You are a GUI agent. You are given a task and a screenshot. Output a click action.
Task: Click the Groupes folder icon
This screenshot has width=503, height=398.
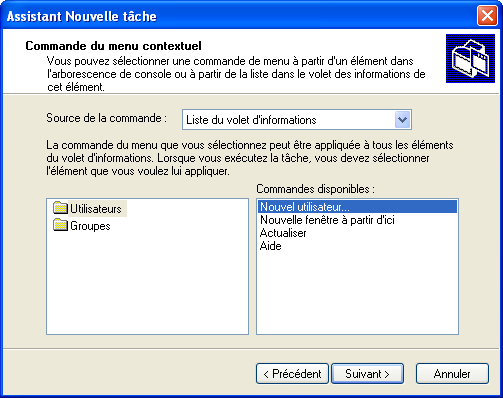pos(60,225)
